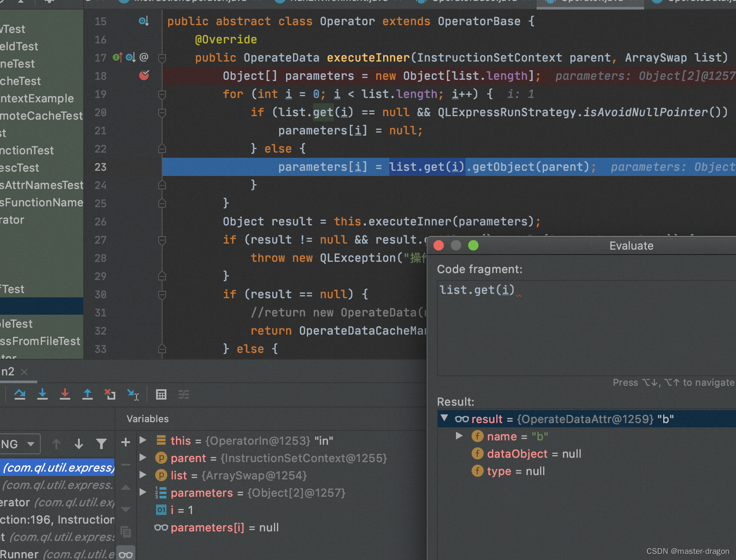Click the Step Out debugger button
Viewport: 736px width, 560px height.
click(x=88, y=394)
